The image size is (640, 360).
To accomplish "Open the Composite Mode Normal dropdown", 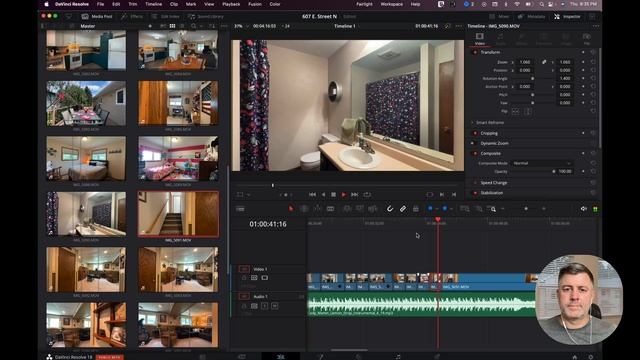I will click(541, 163).
